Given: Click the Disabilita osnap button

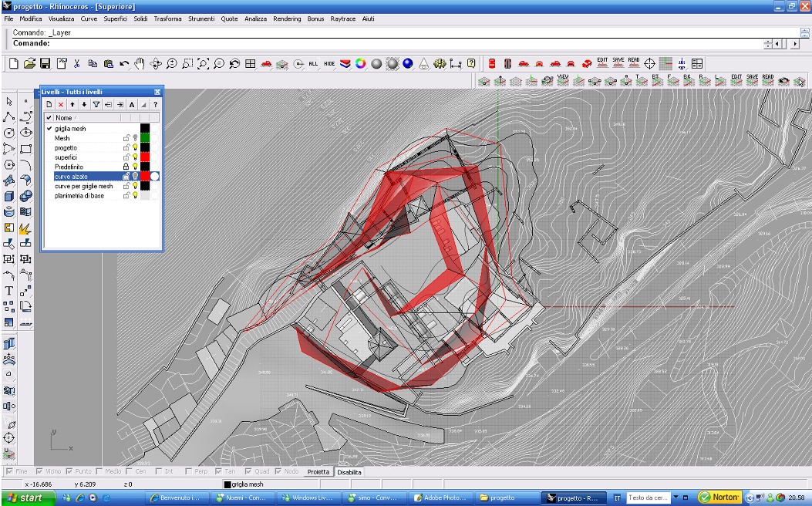Looking at the screenshot, I should [x=349, y=471].
